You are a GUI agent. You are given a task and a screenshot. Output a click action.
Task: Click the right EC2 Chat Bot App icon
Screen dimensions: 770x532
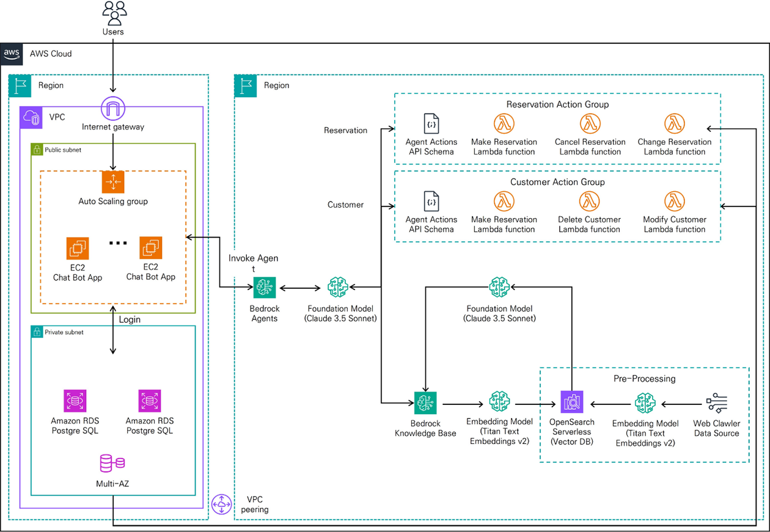[150, 249]
